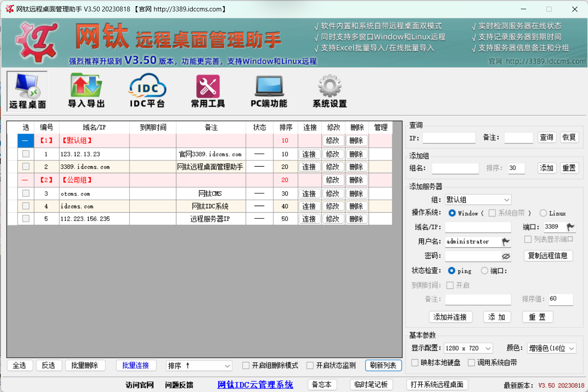Open the 网钛IDC云管理系统 link

pyautogui.click(x=255, y=385)
